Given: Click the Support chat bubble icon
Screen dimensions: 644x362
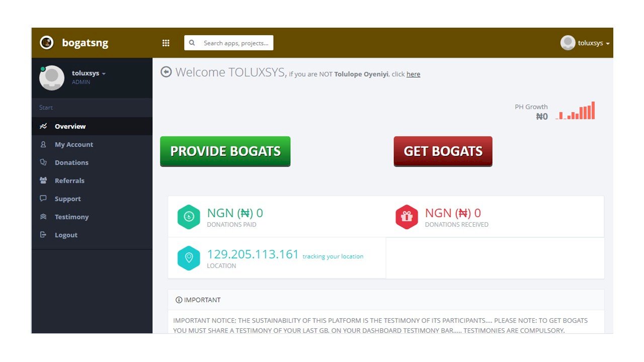Looking at the screenshot, I should coord(43,199).
